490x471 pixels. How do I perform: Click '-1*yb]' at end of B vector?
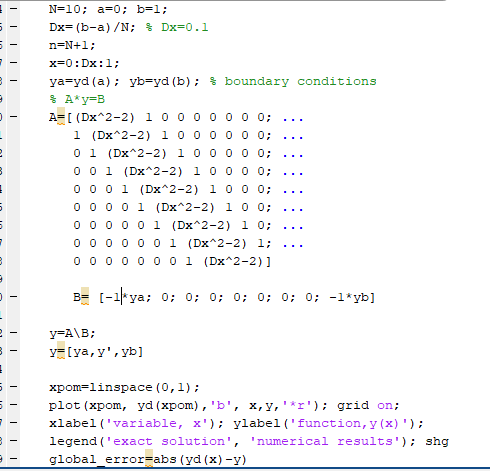tap(352, 297)
